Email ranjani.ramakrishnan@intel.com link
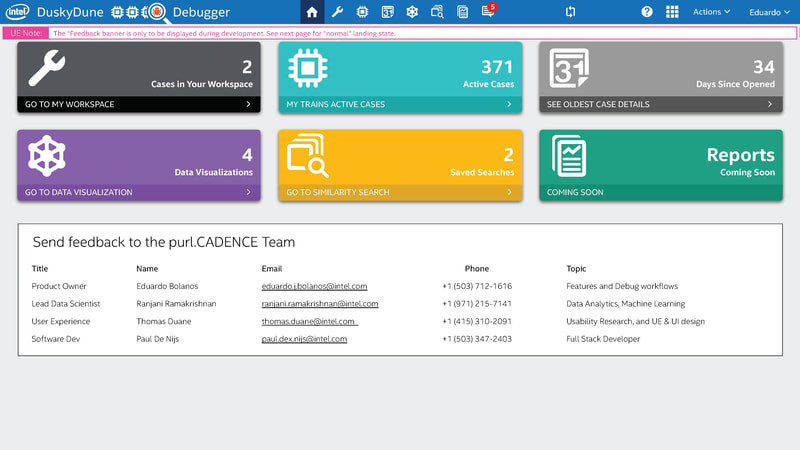800x450 pixels. point(320,304)
